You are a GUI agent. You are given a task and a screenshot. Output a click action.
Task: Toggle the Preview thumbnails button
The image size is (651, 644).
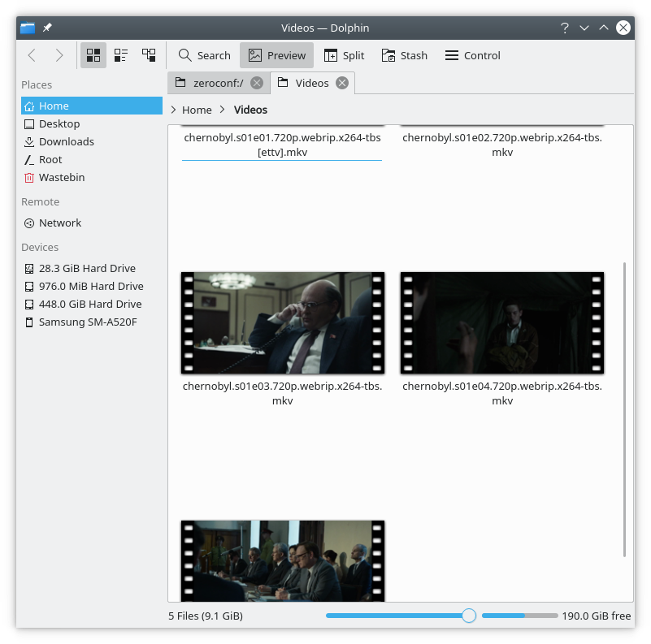click(x=277, y=55)
